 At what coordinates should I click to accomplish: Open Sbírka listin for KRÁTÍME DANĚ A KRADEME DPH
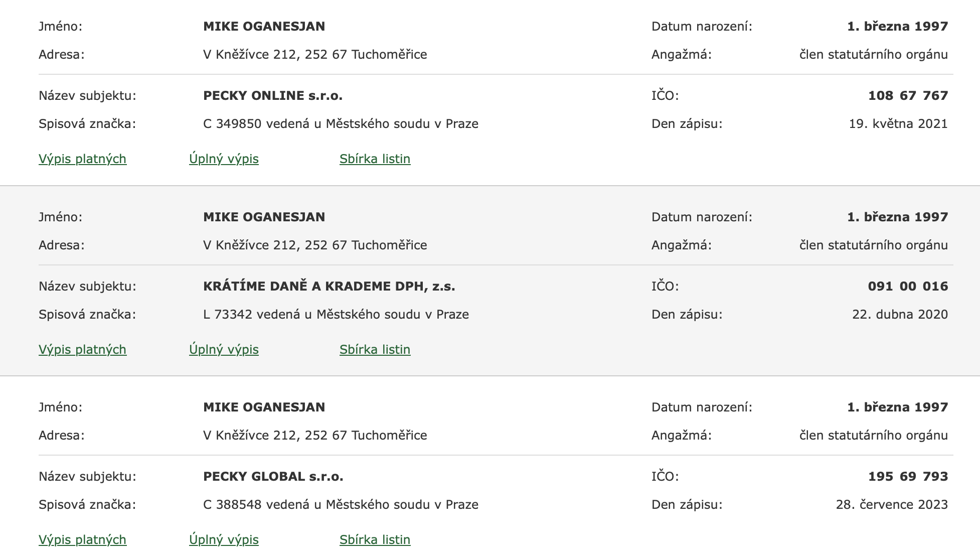[375, 350]
